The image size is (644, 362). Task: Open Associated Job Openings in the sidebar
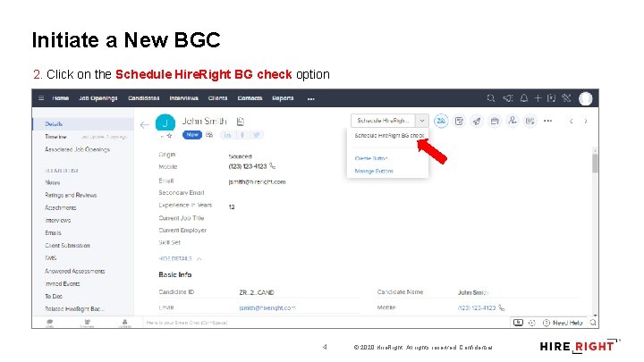(x=77, y=149)
